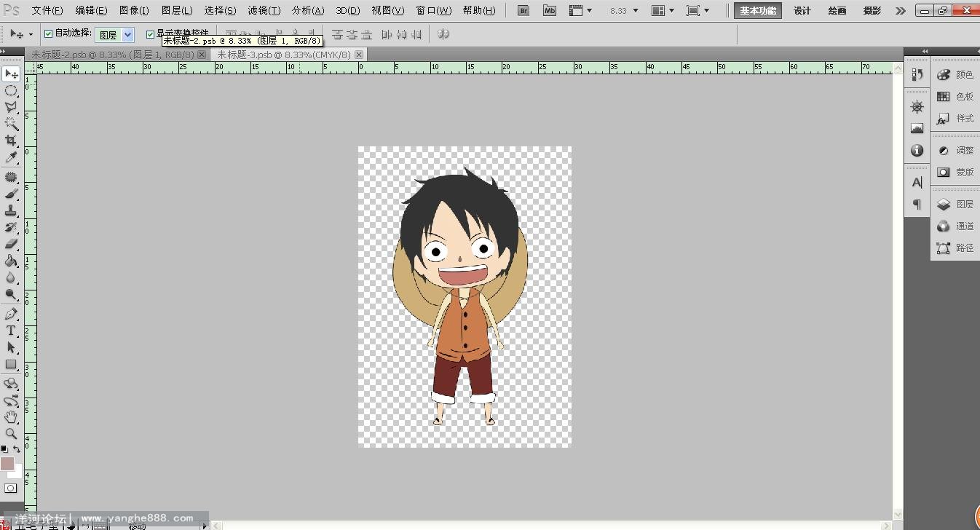Open the Character panel icon
The width and height of the screenshot is (980, 530).
(x=917, y=182)
